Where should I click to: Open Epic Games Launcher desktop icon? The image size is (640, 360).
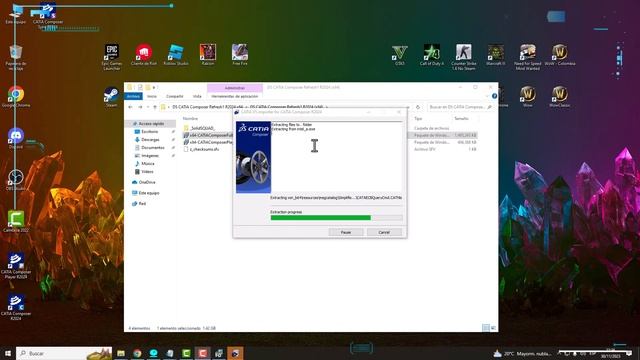[x=111, y=56]
